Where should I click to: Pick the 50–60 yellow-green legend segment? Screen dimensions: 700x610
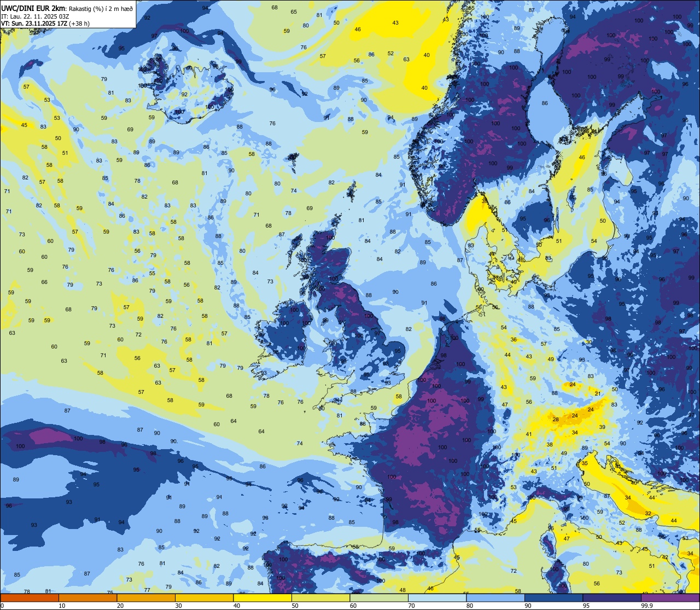pyautogui.click(x=320, y=597)
